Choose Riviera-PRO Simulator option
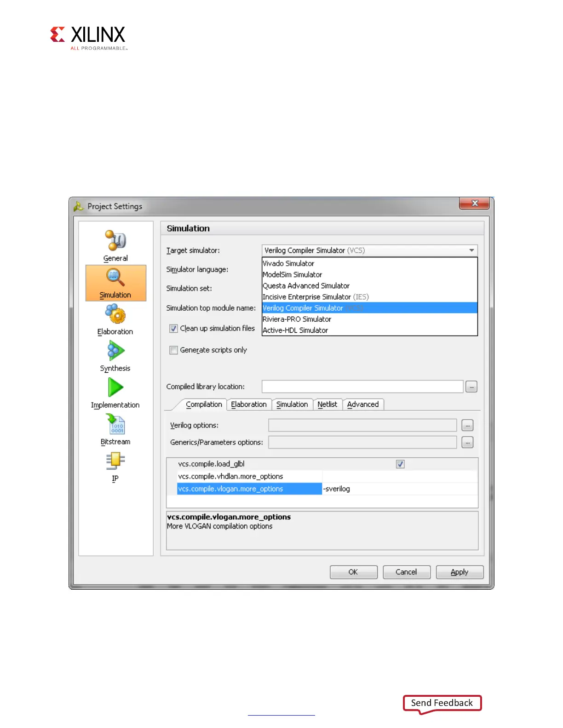This screenshot has height=728, width=563. (x=370, y=319)
